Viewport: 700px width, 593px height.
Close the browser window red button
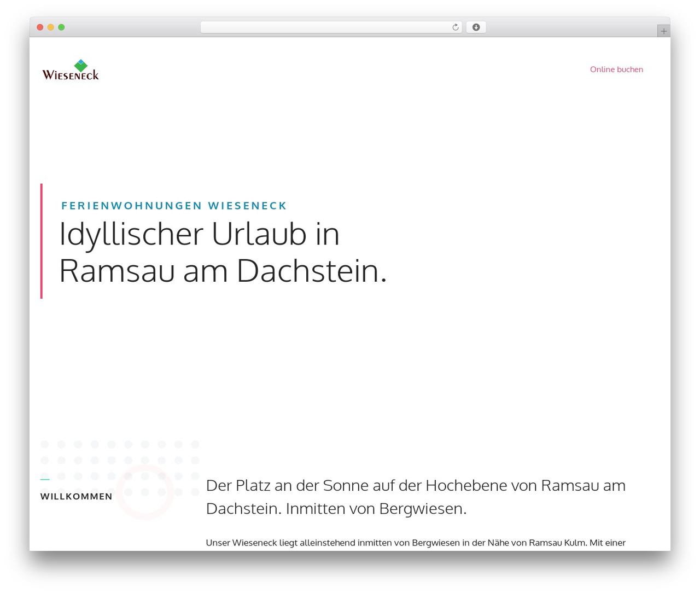(40, 27)
